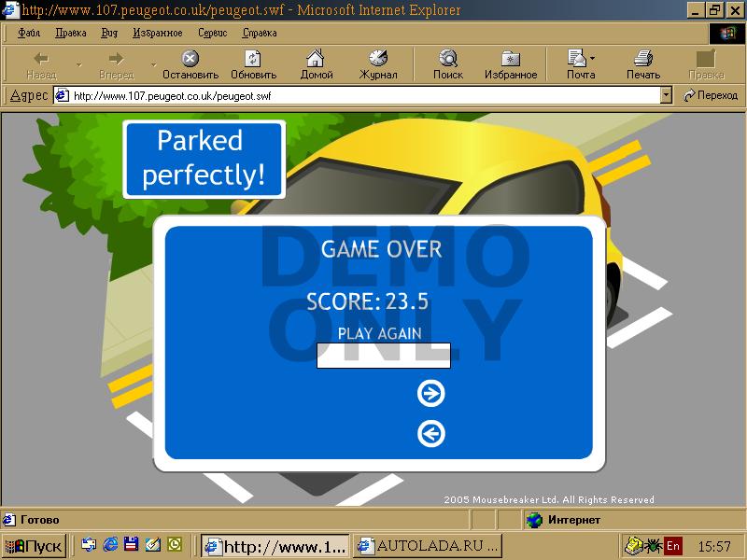Open Favorites (Избранное) panel
The width and height of the screenshot is (747, 560).
point(510,64)
